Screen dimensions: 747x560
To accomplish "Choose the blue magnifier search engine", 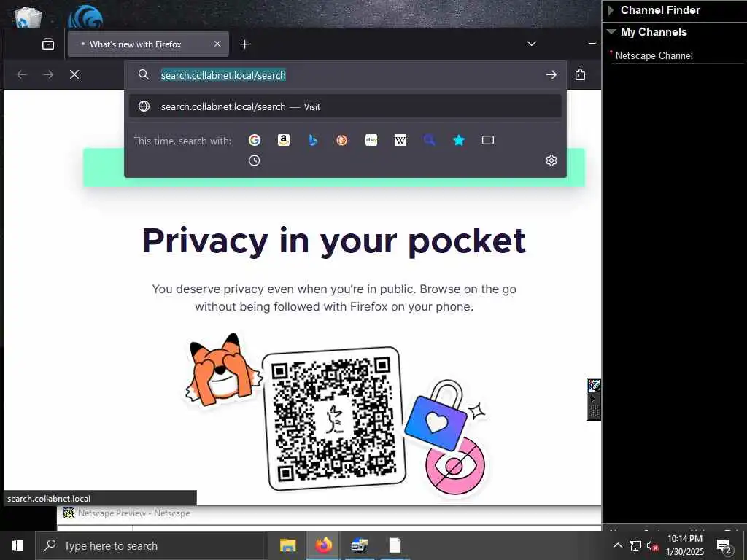I will 429,140.
